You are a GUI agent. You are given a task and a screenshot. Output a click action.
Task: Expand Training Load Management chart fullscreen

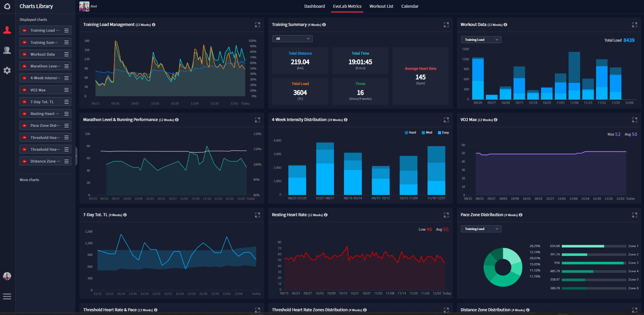tap(257, 25)
